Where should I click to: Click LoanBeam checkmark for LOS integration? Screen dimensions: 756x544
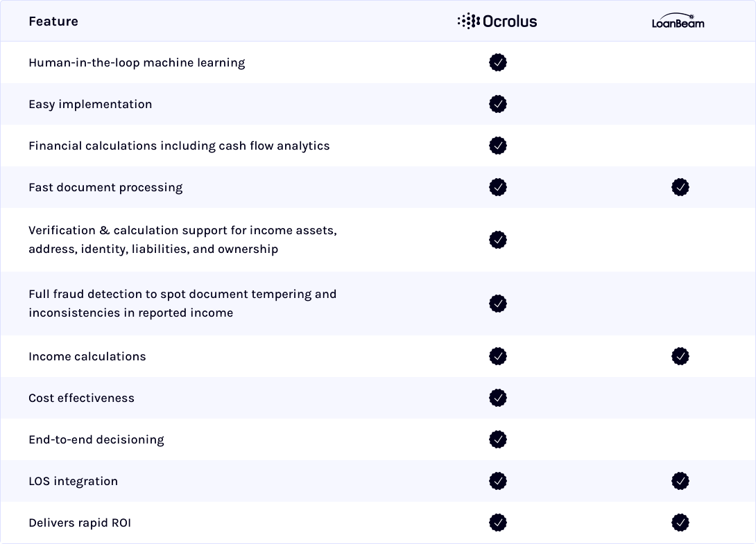(680, 481)
